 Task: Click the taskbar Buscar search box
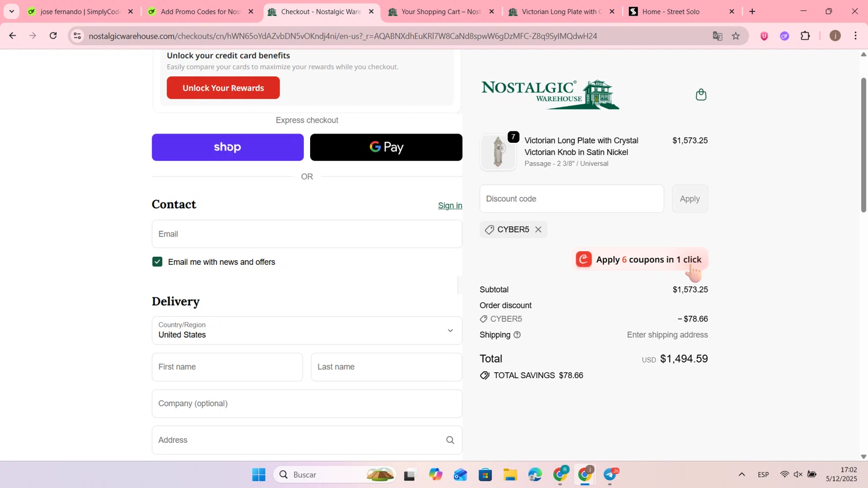click(x=334, y=475)
